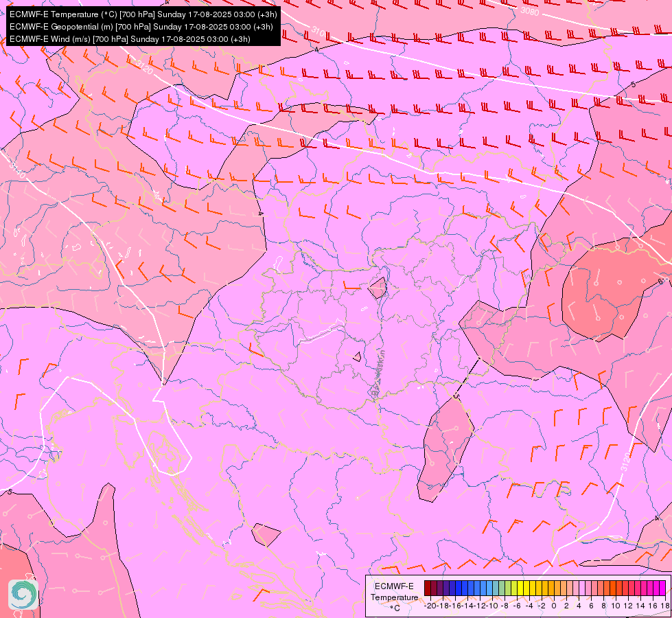Click the 3080 geopotential contour label
Image resolution: width=672 pixels, height=618 pixels.
[x=530, y=12]
